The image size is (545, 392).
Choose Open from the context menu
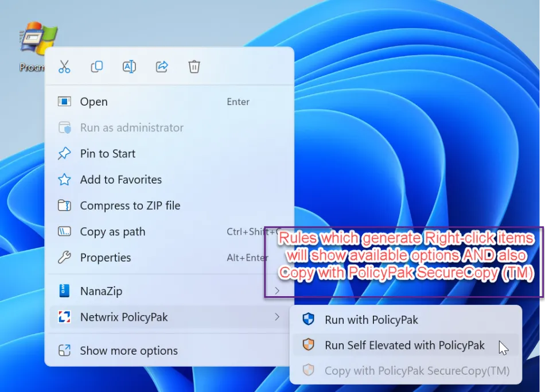169,102
